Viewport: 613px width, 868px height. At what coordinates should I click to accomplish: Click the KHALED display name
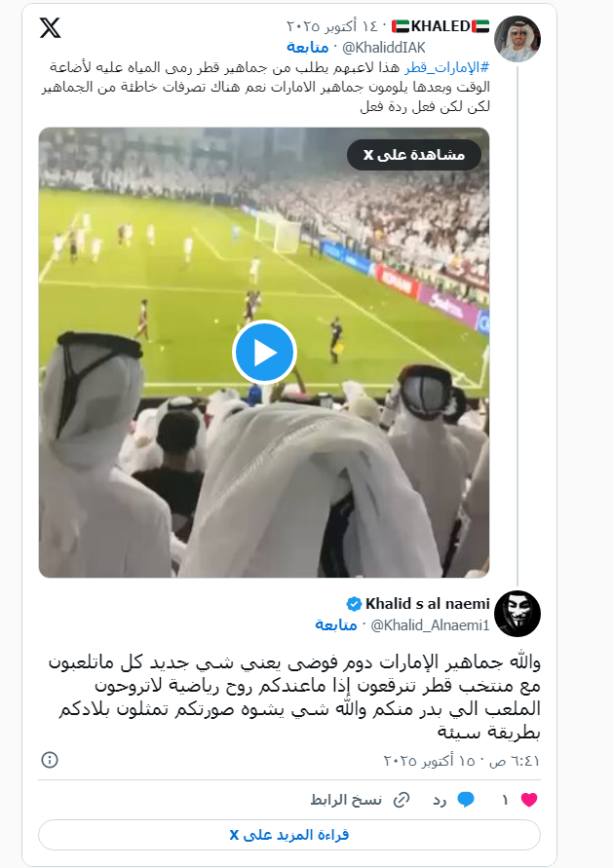(x=441, y=26)
